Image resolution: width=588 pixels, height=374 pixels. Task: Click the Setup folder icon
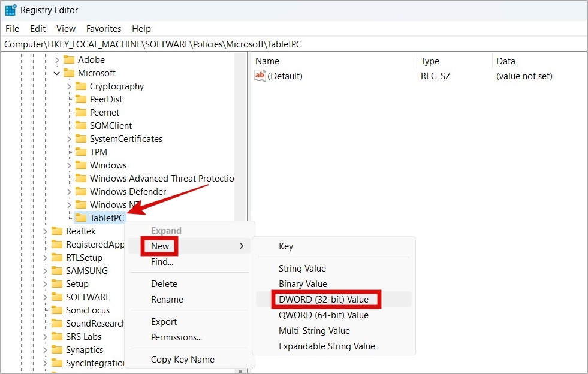coord(56,284)
